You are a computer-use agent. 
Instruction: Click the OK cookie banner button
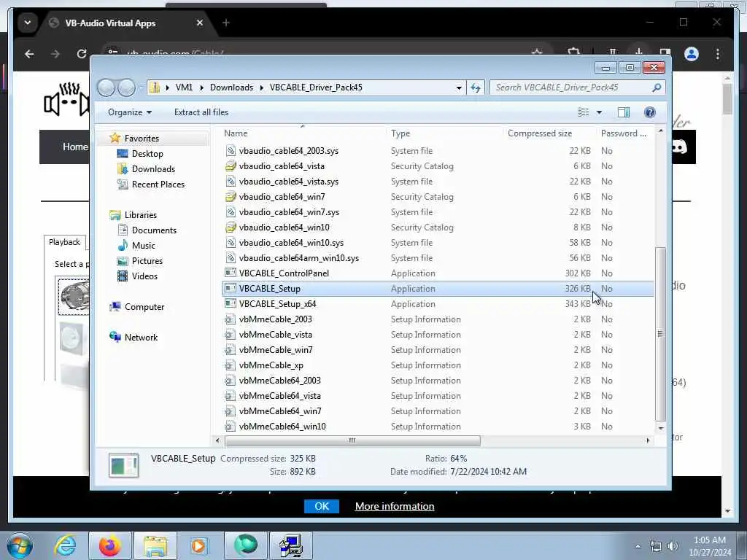pyautogui.click(x=322, y=506)
